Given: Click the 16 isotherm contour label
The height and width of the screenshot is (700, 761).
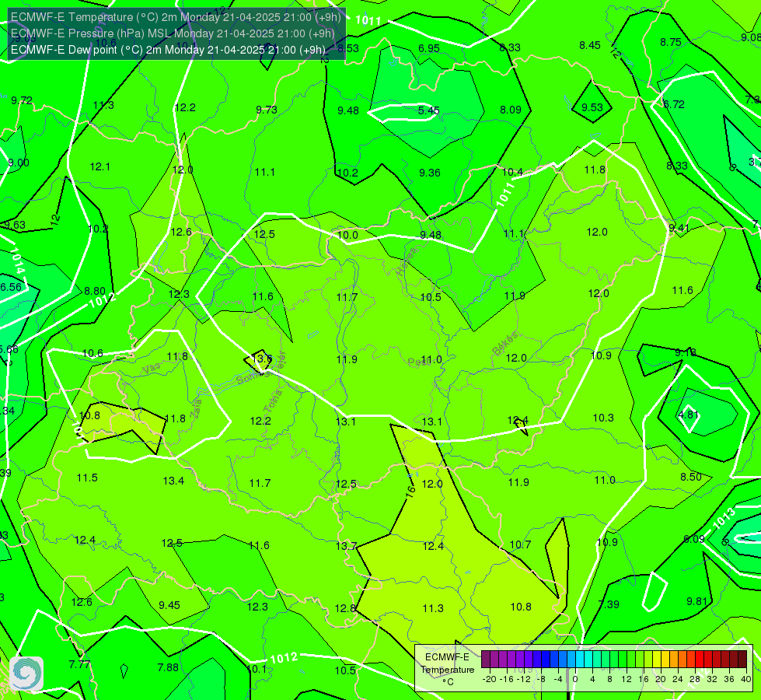Looking at the screenshot, I should [x=410, y=491].
